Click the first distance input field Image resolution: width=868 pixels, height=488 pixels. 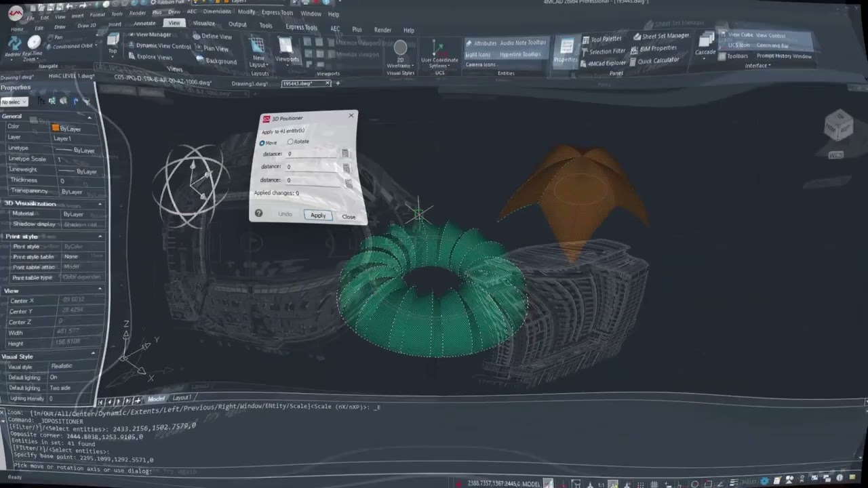coord(312,154)
